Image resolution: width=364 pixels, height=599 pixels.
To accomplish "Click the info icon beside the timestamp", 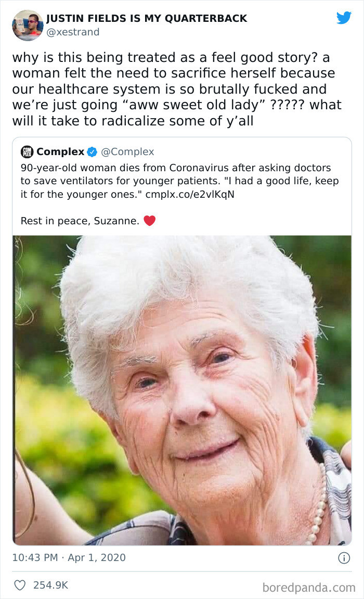I will (344, 558).
